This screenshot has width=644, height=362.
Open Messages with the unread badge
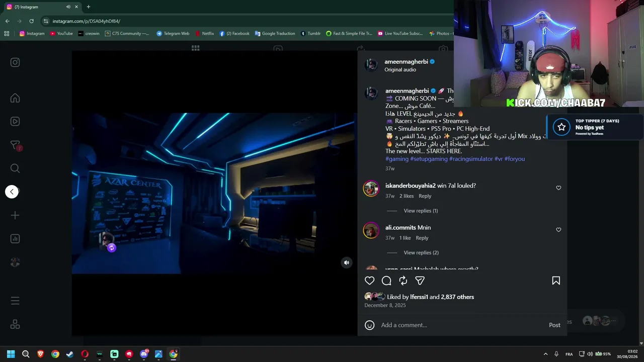click(x=15, y=145)
